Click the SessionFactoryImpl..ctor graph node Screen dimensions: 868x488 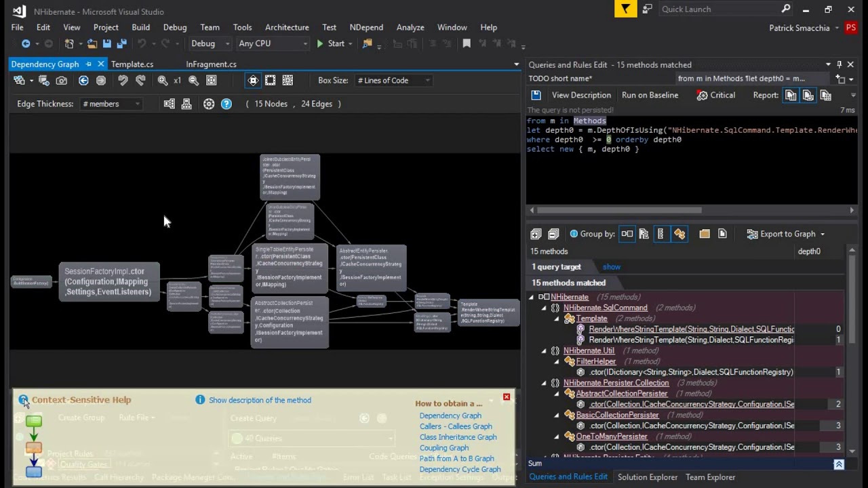(x=109, y=281)
